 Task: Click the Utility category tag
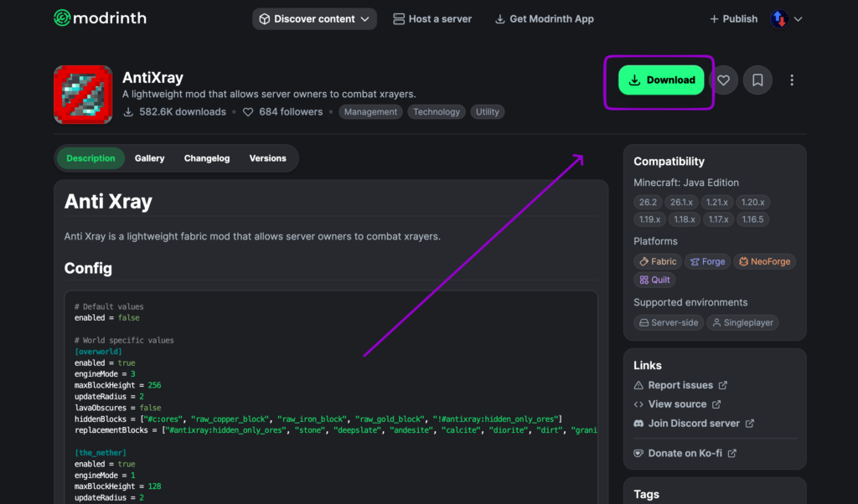[487, 111]
